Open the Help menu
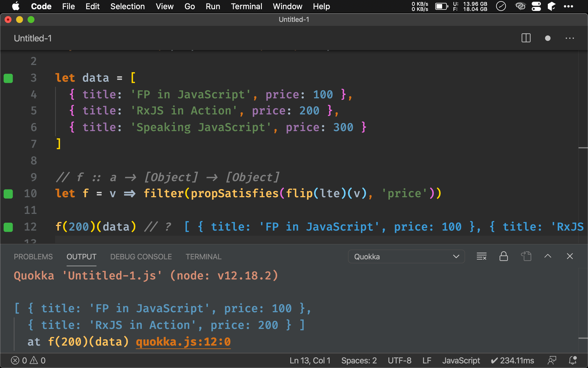The height and width of the screenshot is (368, 588). point(321,6)
